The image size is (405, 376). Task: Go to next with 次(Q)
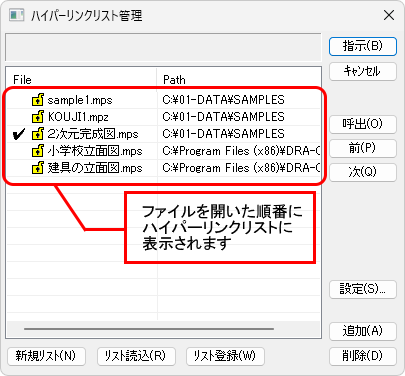(363, 172)
